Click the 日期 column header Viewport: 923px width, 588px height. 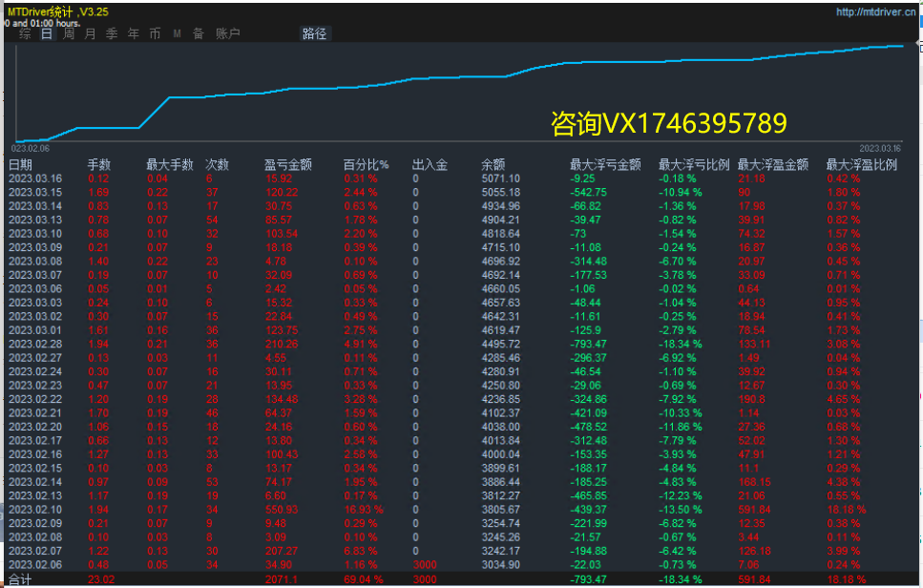click(x=21, y=164)
